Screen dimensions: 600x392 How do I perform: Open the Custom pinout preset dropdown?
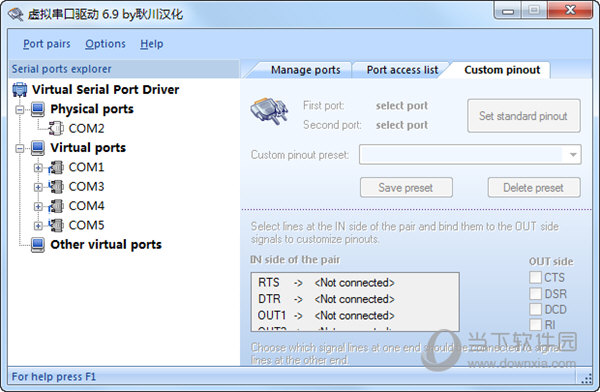[x=573, y=155]
